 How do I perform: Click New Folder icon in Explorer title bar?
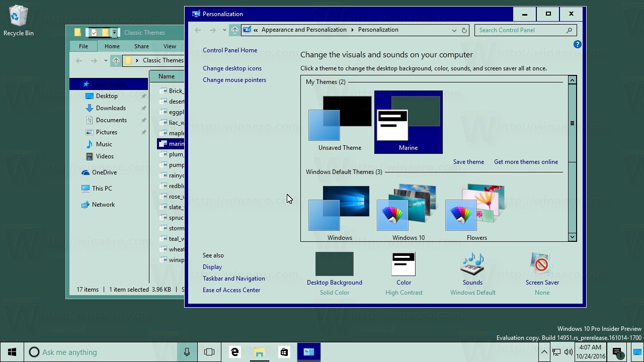point(105,33)
